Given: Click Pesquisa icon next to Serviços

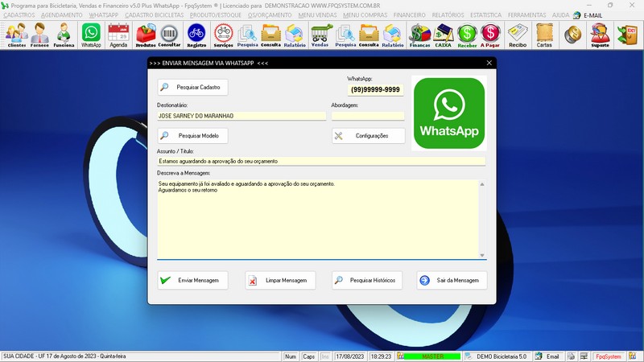Looking at the screenshot, I should pyautogui.click(x=247, y=35).
